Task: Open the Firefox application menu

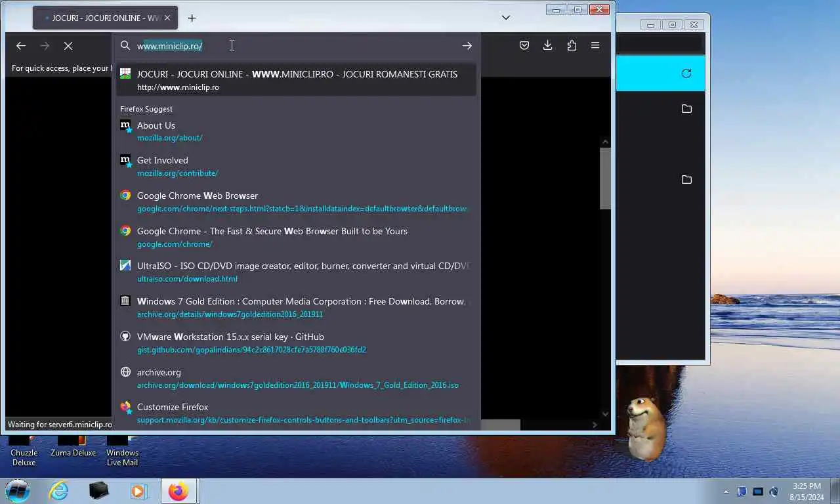Action: 595,45
